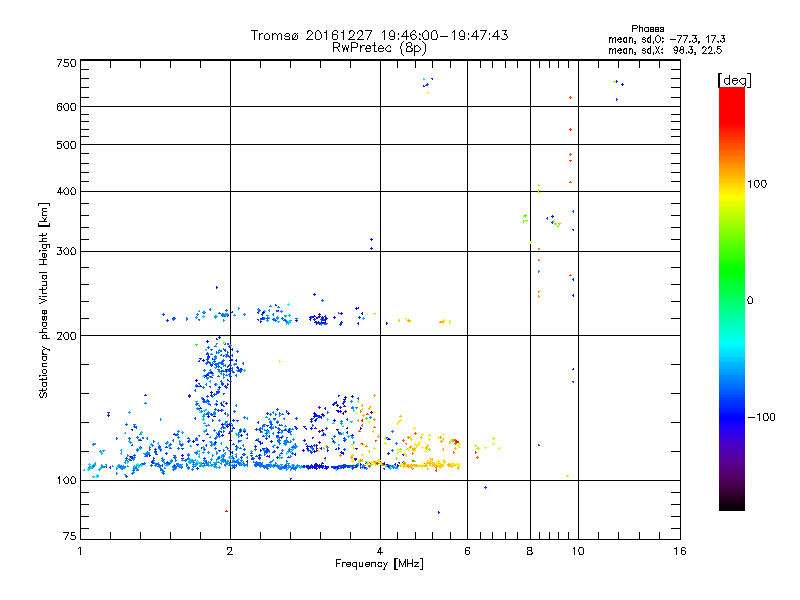The height and width of the screenshot is (600, 800).
Task: Click the y-axis tick label "750"
Action: [x=67, y=63]
